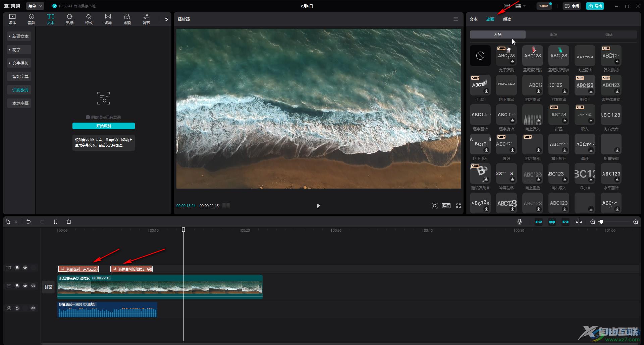Open the layout dropdown in title bar
This screenshot has height=345, width=644.
520,6
